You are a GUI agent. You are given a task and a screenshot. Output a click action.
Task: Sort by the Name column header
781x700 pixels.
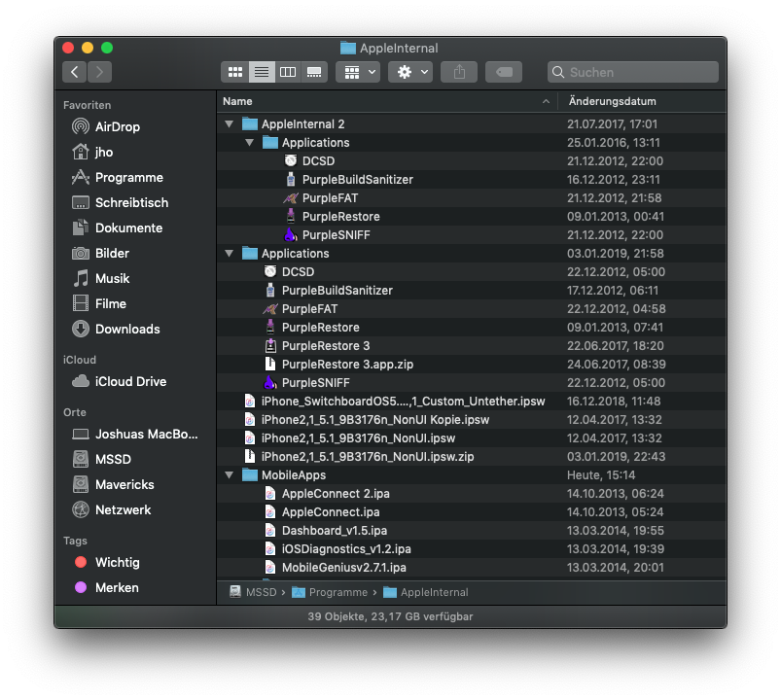387,101
